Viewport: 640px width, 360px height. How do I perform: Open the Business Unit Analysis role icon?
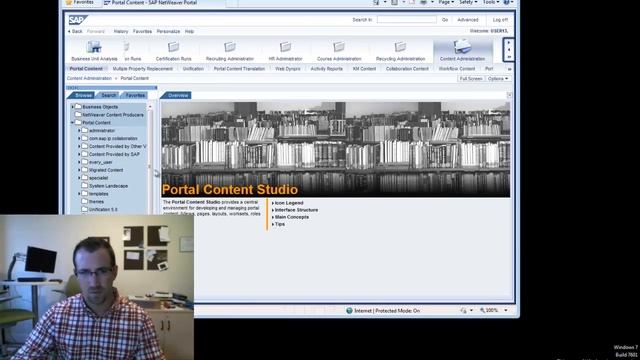94,47
